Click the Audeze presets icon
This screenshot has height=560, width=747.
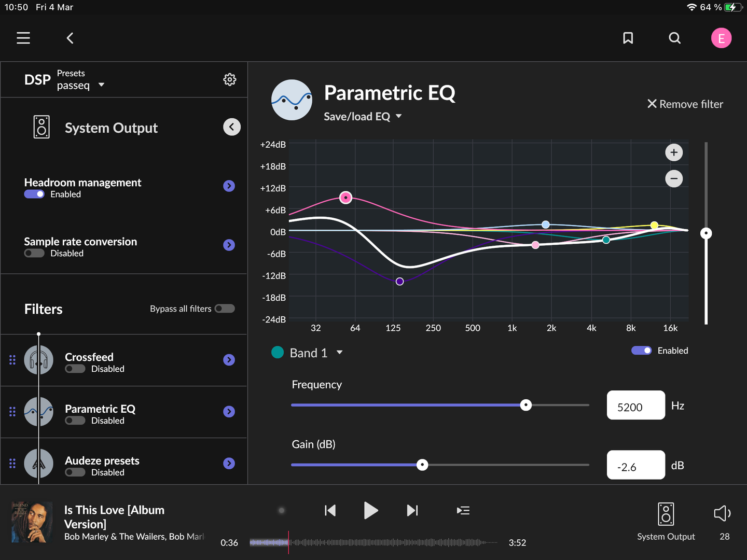click(x=38, y=464)
